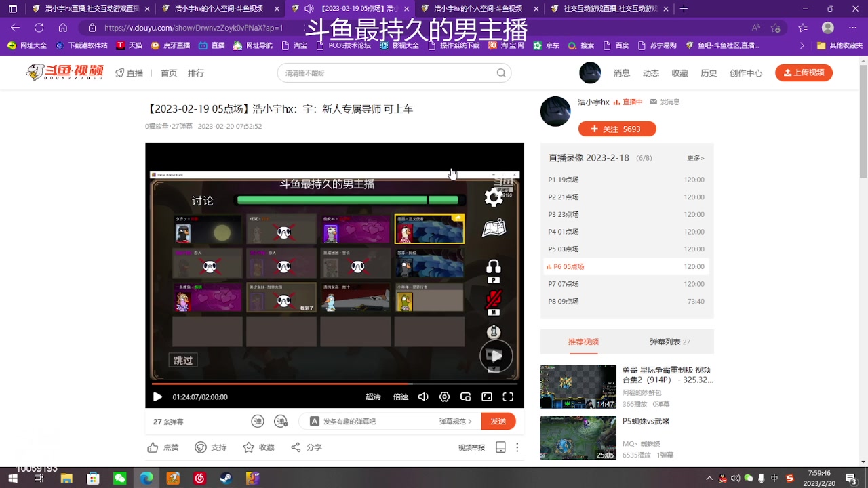Add page to favorites star icon

tap(776, 28)
